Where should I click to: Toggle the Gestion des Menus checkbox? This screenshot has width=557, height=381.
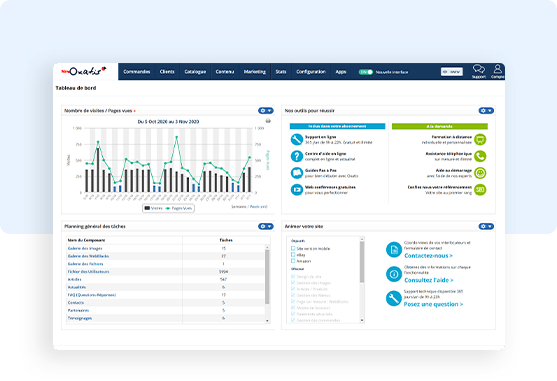coord(293,295)
